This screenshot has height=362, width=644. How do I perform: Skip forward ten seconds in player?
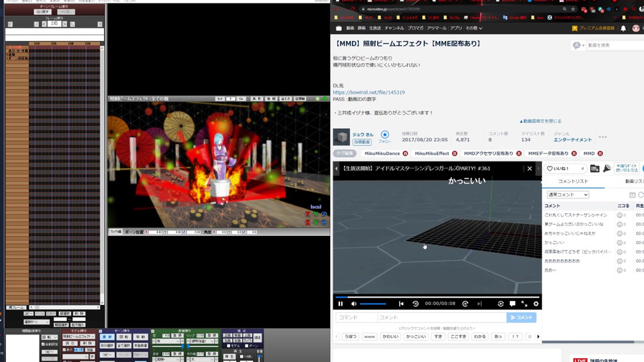(x=466, y=304)
